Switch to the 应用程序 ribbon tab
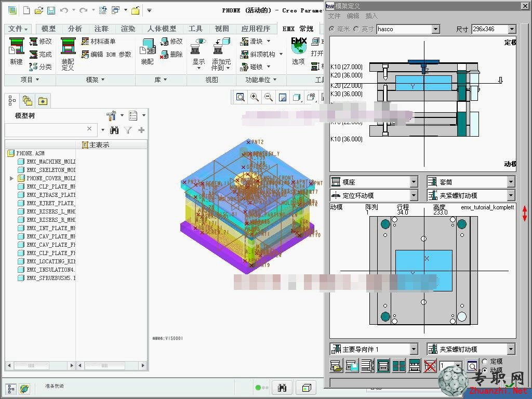 click(x=256, y=29)
